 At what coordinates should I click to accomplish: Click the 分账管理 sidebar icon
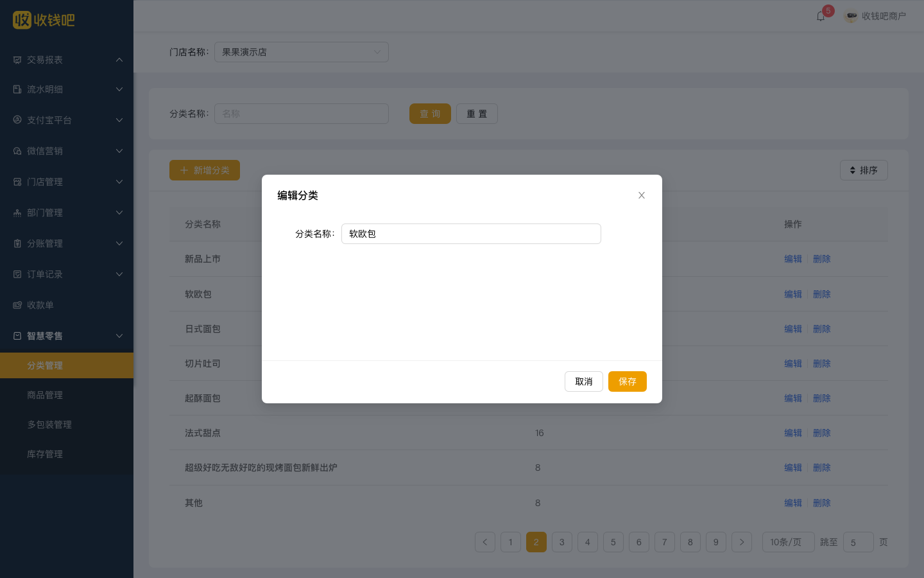(x=17, y=243)
